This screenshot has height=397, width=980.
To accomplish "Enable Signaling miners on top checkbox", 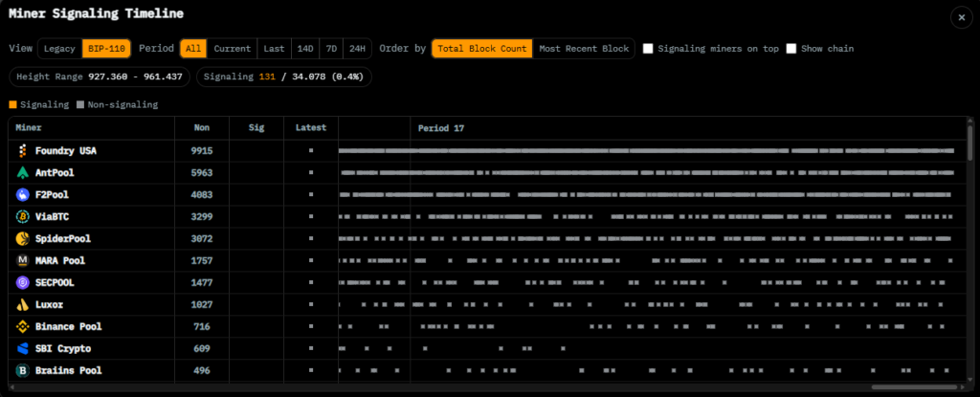I will pos(648,48).
